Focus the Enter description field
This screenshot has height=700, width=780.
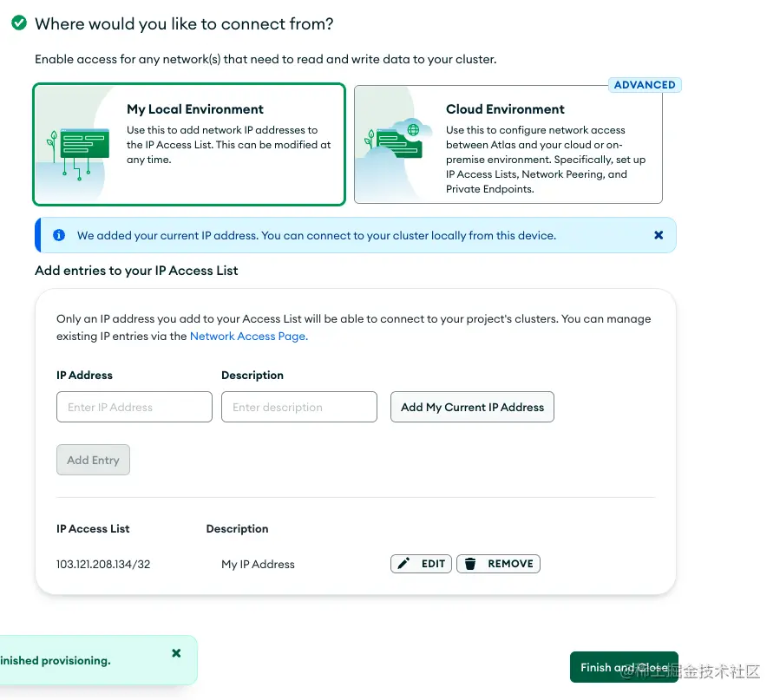click(x=299, y=407)
